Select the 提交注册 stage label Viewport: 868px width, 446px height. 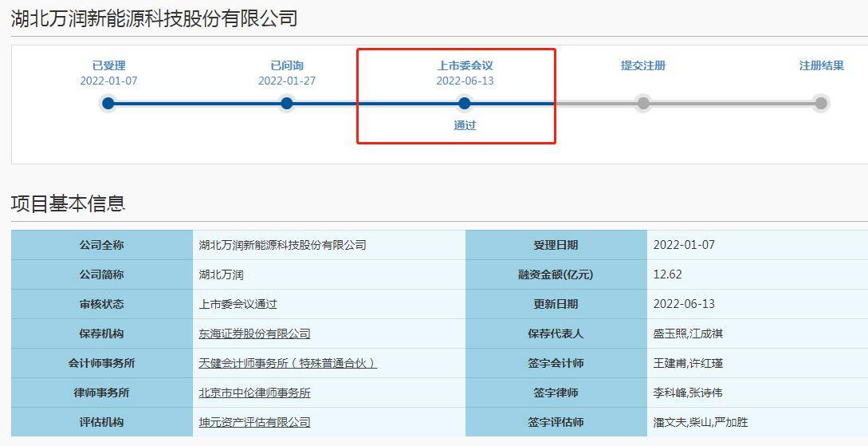click(642, 65)
